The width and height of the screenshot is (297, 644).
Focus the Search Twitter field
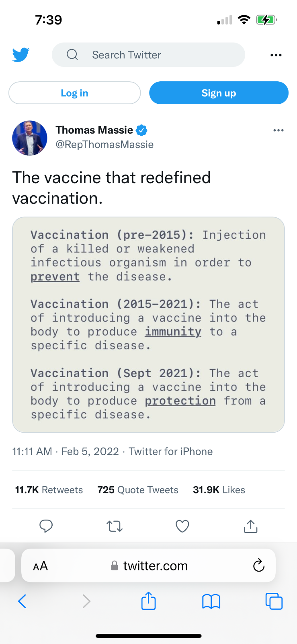tap(148, 55)
